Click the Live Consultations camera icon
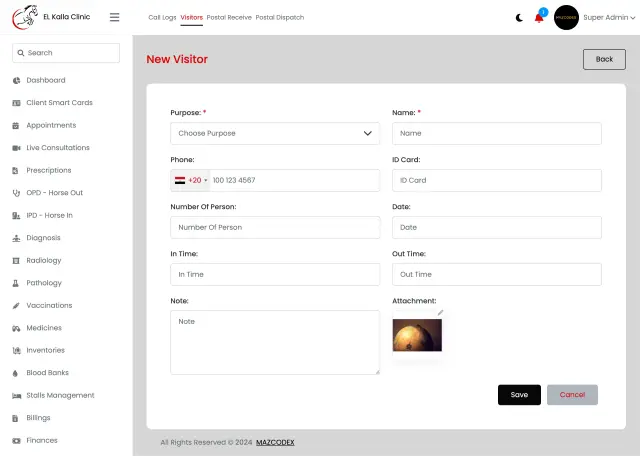 [x=16, y=148]
